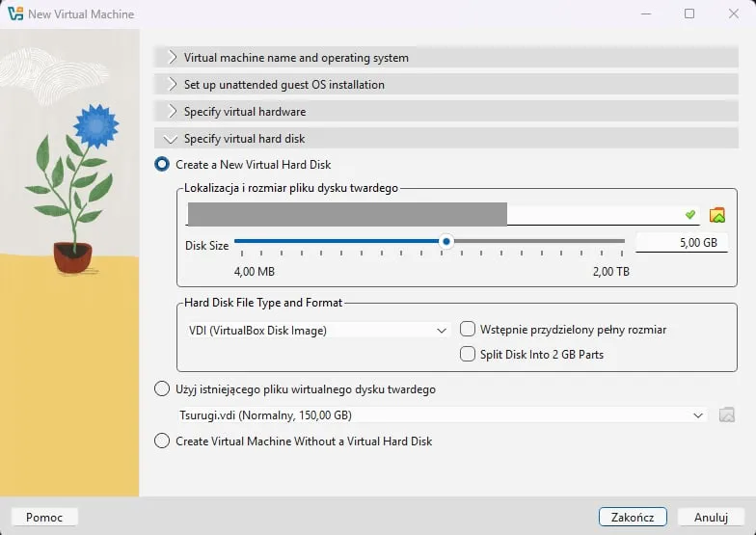Close the New Virtual Machine window

(x=733, y=13)
